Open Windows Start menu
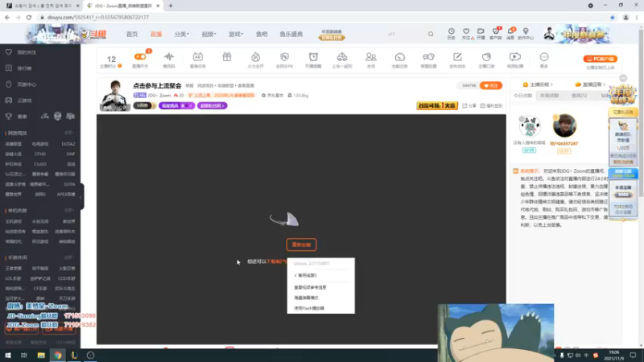The width and height of the screenshot is (644, 362). point(7,355)
